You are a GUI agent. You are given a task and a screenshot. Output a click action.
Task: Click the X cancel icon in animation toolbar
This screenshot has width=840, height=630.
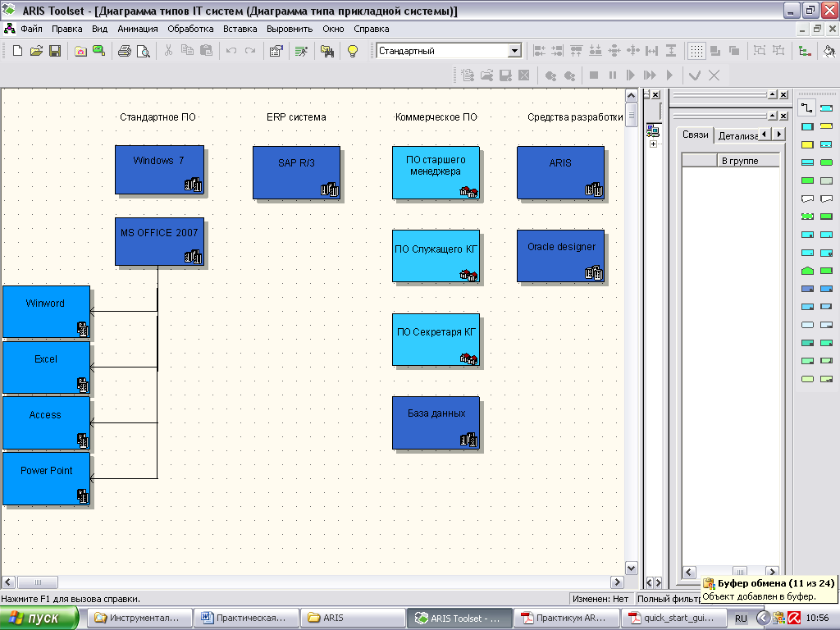tap(714, 75)
